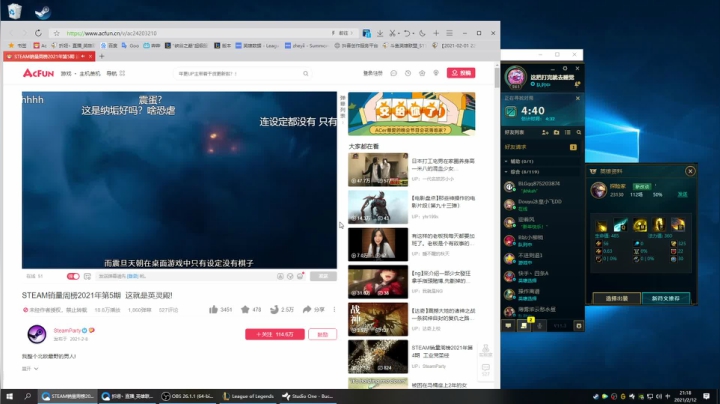This screenshot has width=720, height=404.
Task: Collapse the 辅助 friend group arrow
Action: click(506, 161)
